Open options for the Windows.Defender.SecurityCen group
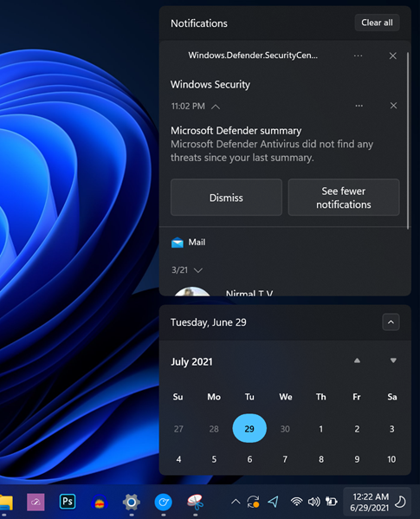420x519 pixels. [358, 55]
